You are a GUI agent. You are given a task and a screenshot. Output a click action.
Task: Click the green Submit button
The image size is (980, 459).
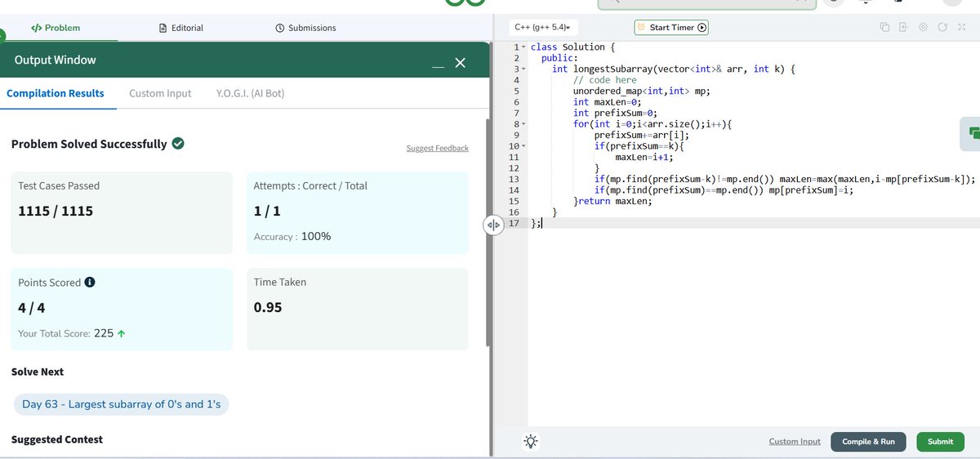click(x=940, y=442)
